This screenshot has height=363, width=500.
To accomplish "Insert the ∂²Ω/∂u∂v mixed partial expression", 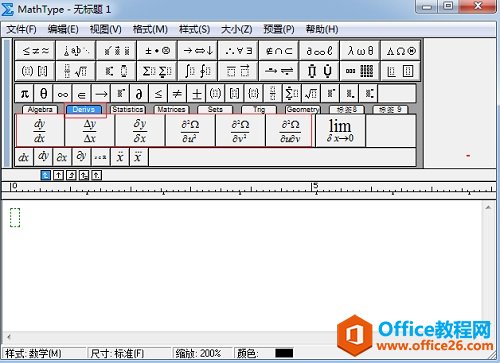I will point(290,131).
